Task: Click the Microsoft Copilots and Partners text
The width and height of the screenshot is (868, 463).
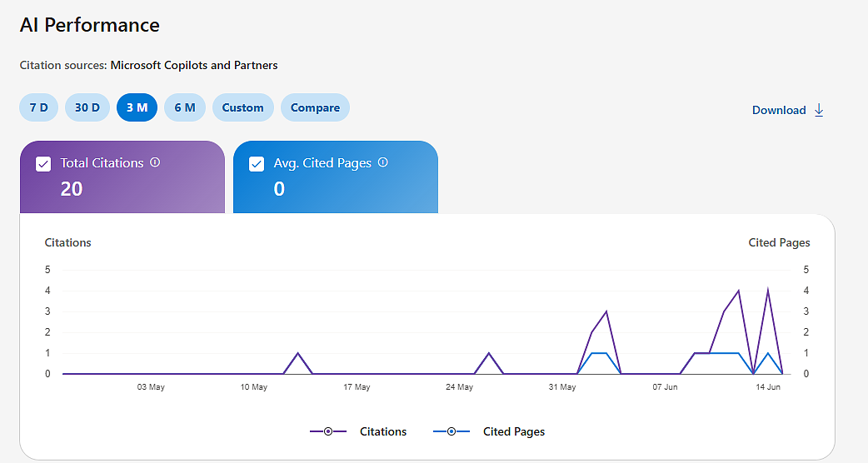Action: (x=194, y=65)
